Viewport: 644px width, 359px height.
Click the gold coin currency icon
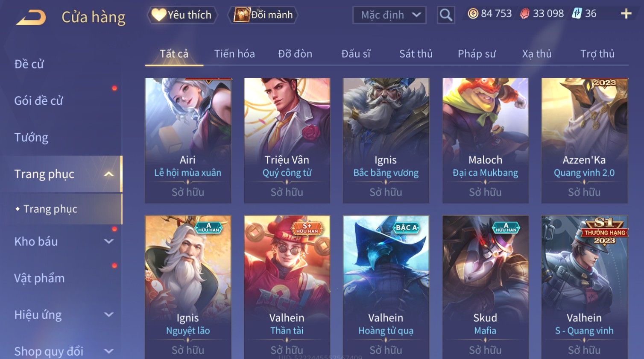[x=473, y=14]
